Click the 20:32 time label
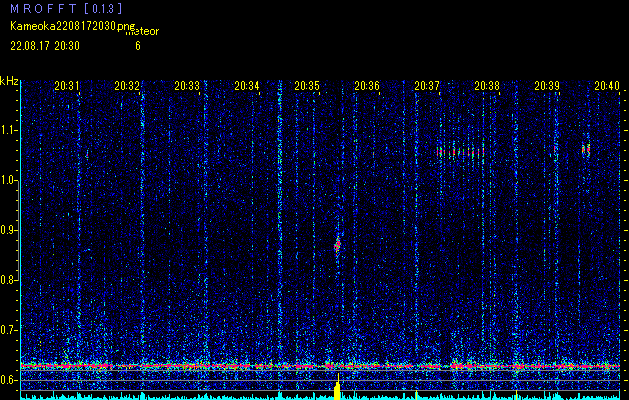 pyautogui.click(x=127, y=85)
